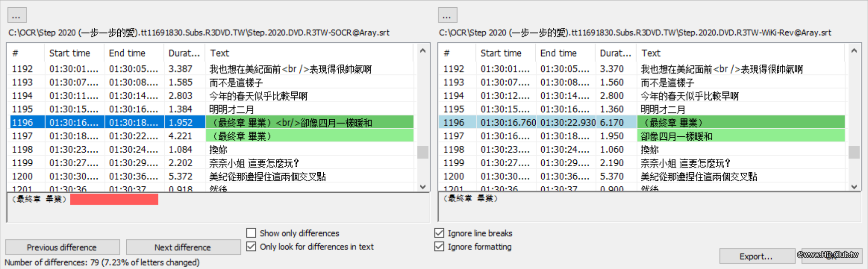Screen dimensions: 868x269
Task: Toggle 'Only look for differences in text'
Action: click(x=251, y=247)
